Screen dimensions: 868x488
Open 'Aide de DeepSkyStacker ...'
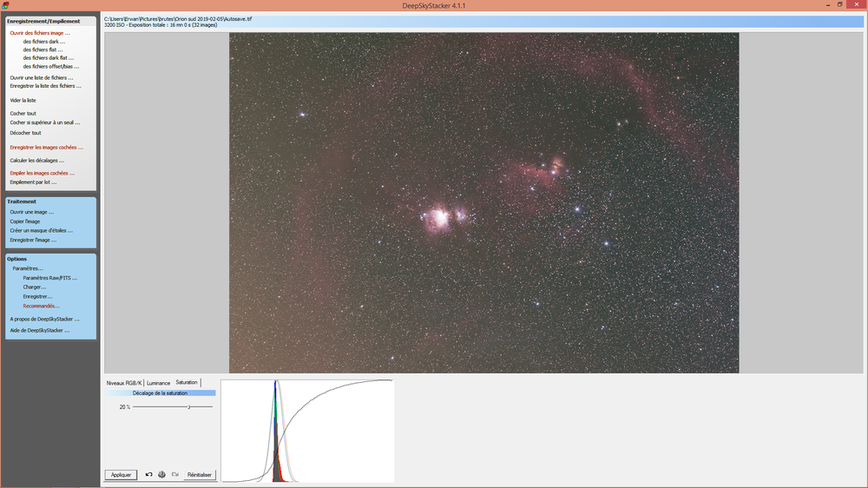(40, 330)
